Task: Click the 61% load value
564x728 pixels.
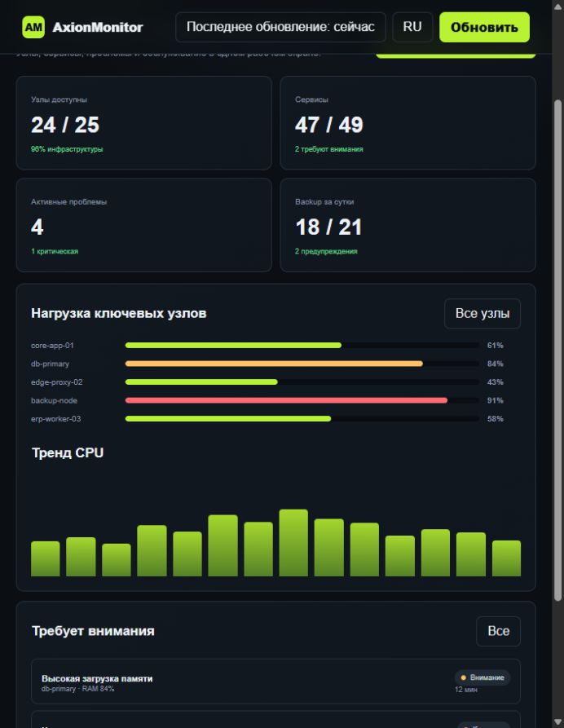Action: coord(496,346)
